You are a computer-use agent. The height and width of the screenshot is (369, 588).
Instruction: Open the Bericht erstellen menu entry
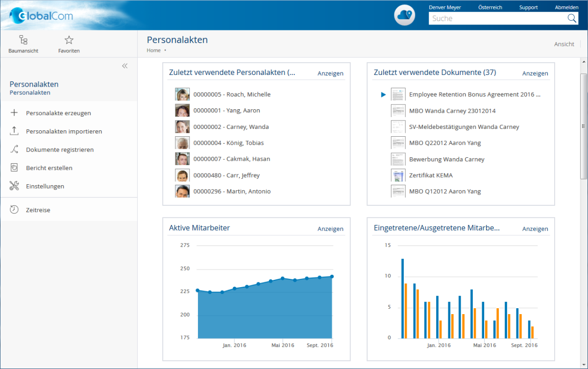pyautogui.click(x=49, y=168)
